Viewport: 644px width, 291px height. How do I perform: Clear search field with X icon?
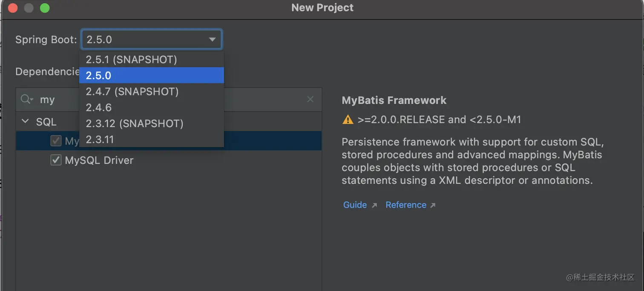pyautogui.click(x=310, y=99)
